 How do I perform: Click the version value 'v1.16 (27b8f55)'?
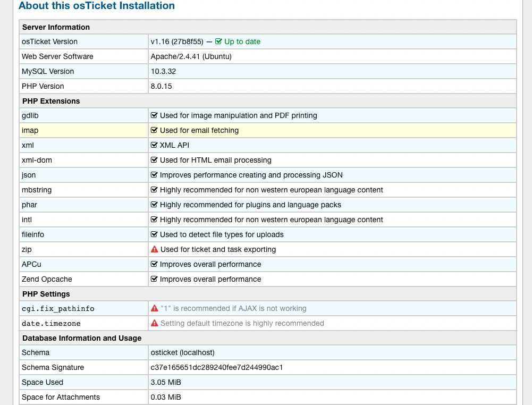(x=177, y=41)
